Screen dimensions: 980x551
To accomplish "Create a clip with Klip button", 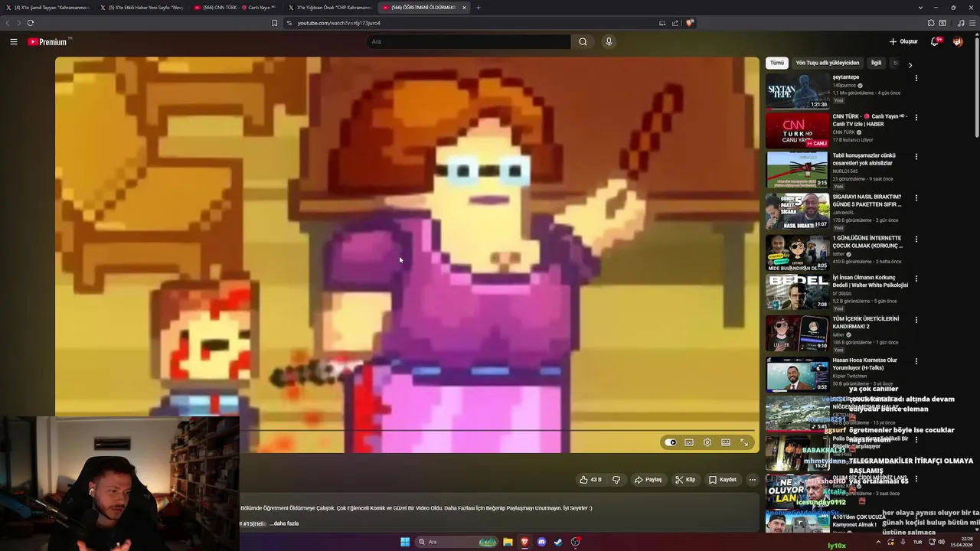I will (x=685, y=480).
